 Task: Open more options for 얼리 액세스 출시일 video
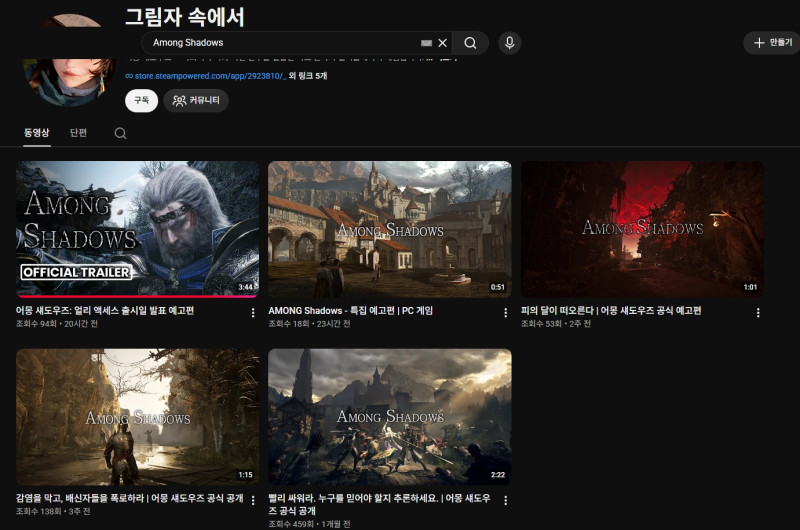253,313
